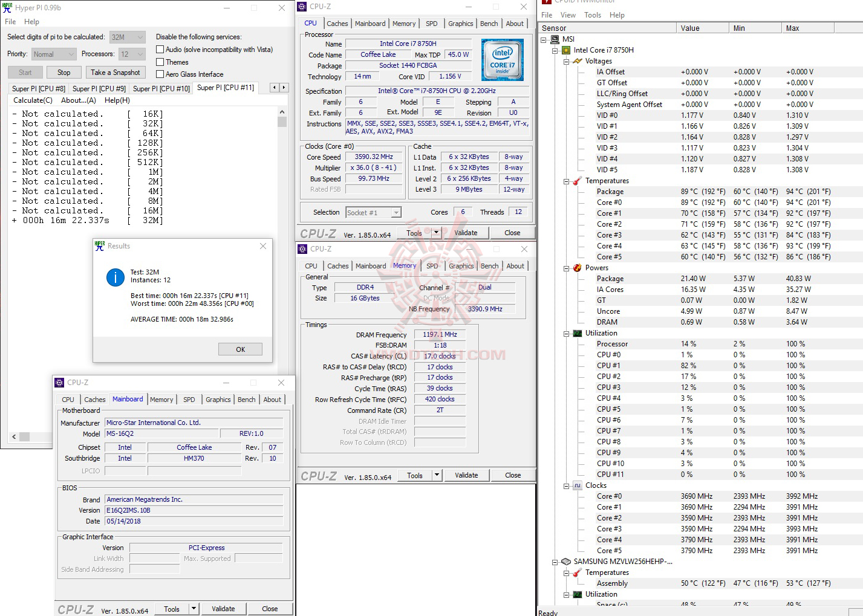Screen dimensions: 863x616
Task: Click the Clocks waveform icon
Action: point(578,485)
